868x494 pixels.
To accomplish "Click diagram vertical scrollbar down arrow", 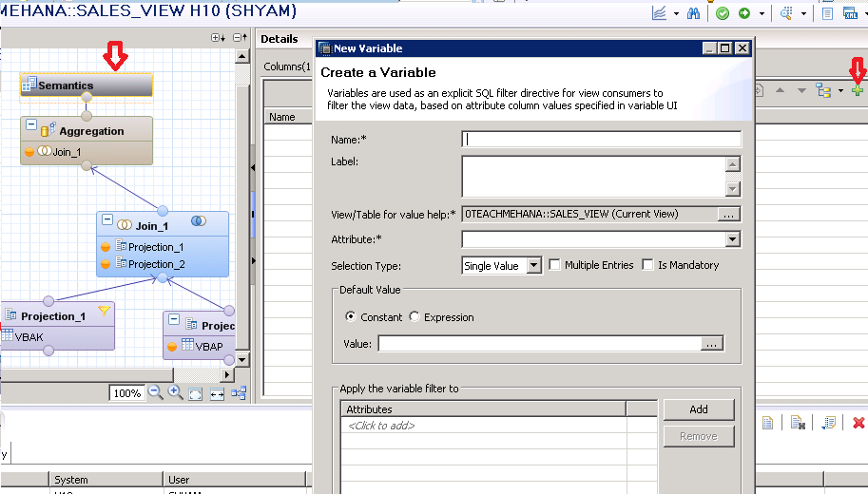I will coord(241,359).
